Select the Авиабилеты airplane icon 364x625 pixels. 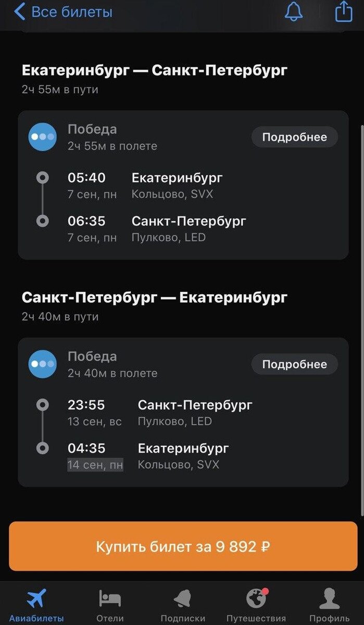click(36, 597)
